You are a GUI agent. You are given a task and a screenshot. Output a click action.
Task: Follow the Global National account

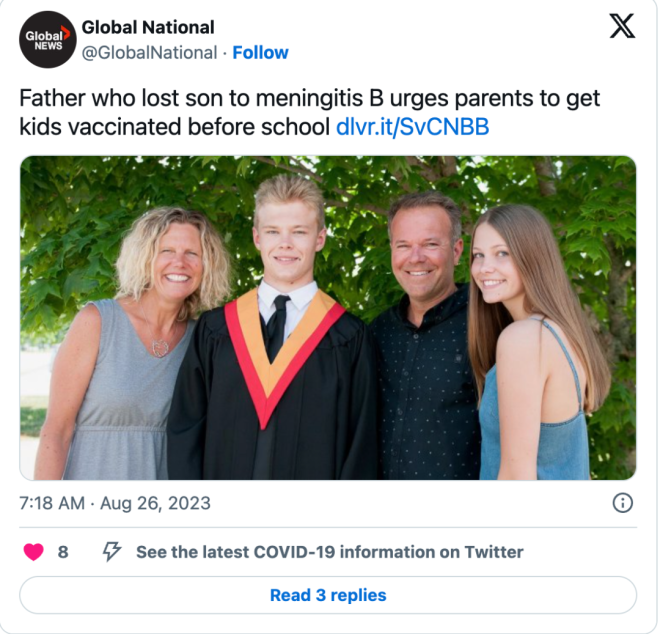pyautogui.click(x=260, y=53)
